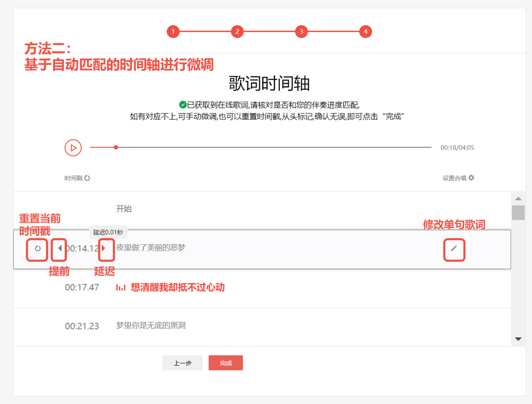Click the scrollbar down arrow
532x404 pixels.
[x=518, y=339]
